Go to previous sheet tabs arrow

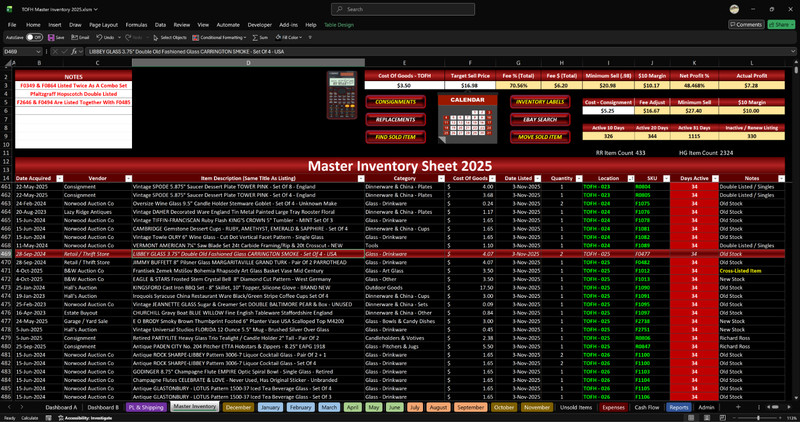tap(9, 407)
